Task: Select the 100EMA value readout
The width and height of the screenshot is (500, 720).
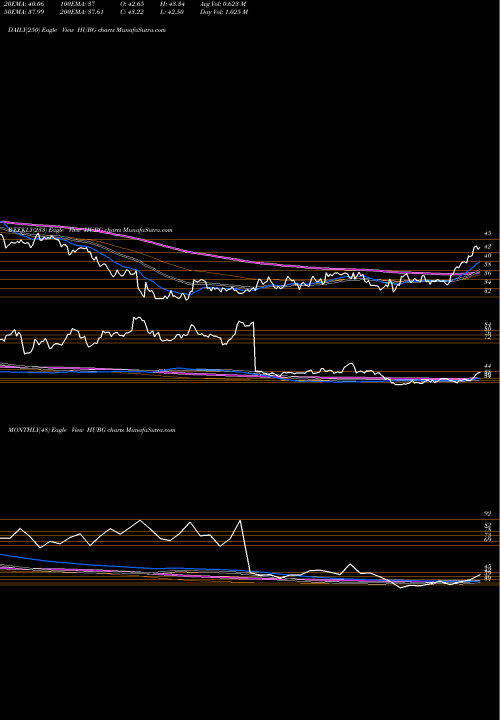Action: [78, 4]
